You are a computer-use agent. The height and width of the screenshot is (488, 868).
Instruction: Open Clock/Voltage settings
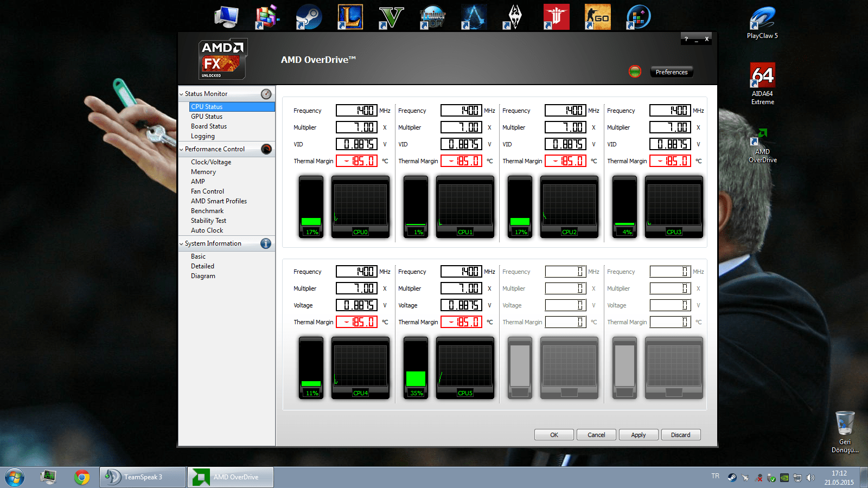pos(211,162)
